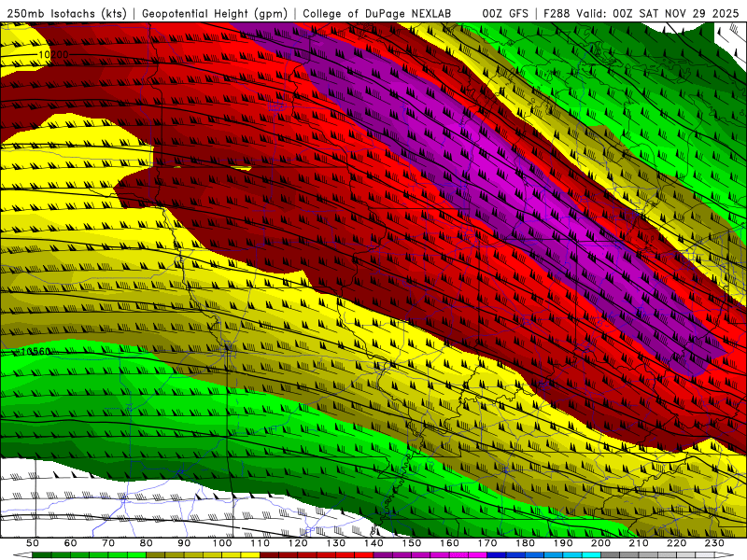
Task: Click the 70 label on the color scale
Action: coord(108,543)
